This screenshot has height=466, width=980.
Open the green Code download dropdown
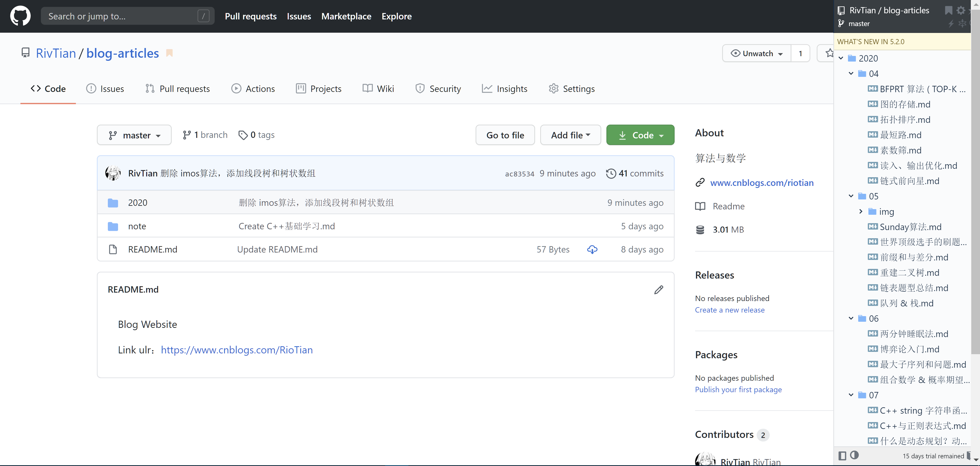640,135
